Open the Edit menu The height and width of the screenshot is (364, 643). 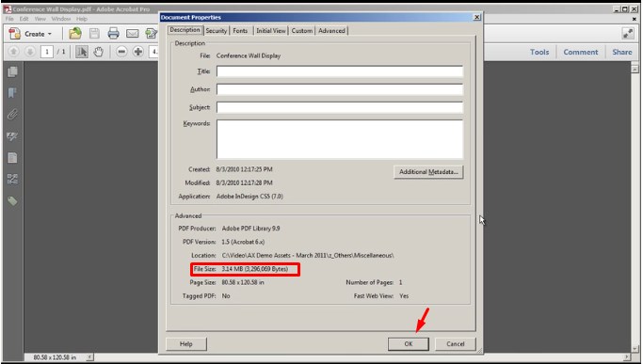pyautogui.click(x=24, y=19)
